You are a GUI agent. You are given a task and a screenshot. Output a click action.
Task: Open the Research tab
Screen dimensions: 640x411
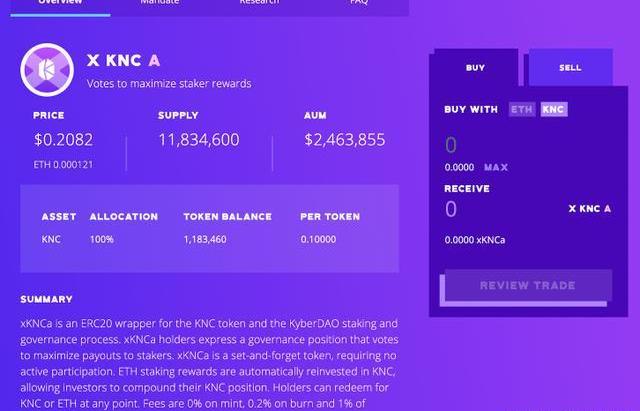259,4
